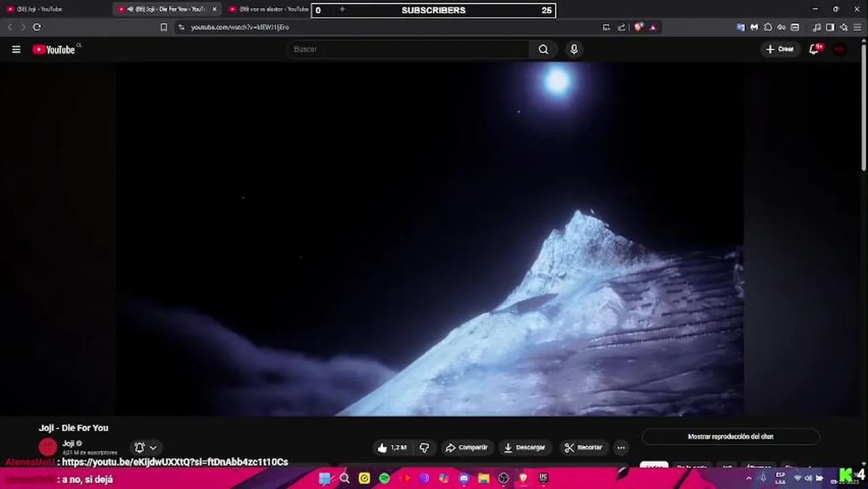Image resolution: width=868 pixels, height=489 pixels.
Task: Reload the page
Action: (37, 27)
